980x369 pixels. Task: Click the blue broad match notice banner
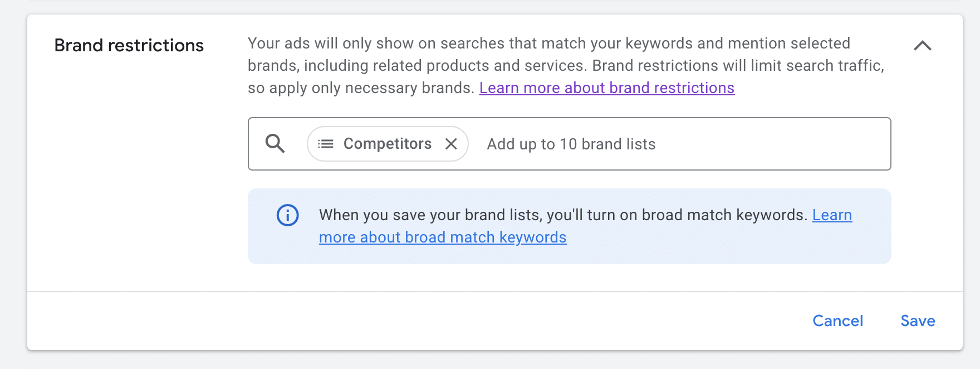(x=569, y=226)
